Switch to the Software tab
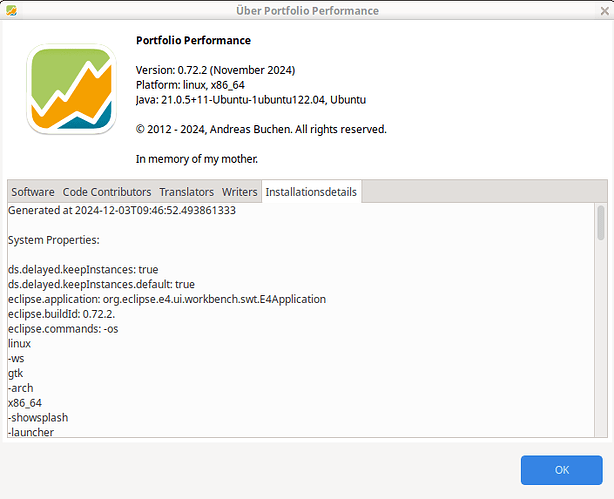This screenshot has height=499, width=614. click(33, 192)
